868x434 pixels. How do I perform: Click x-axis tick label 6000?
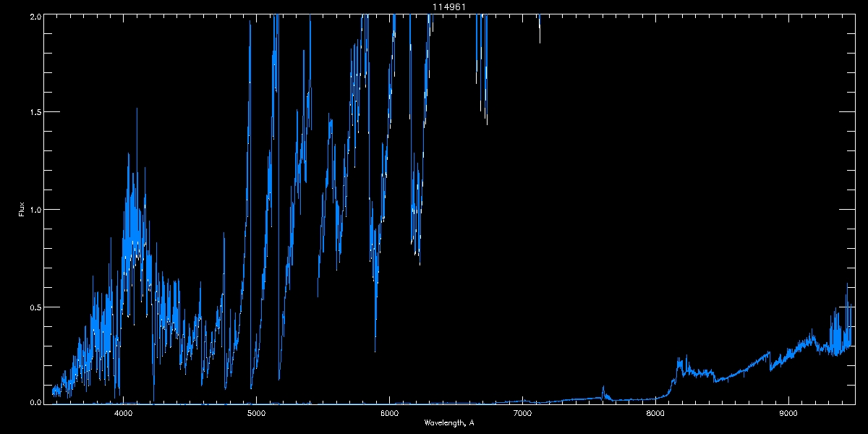[389, 414]
